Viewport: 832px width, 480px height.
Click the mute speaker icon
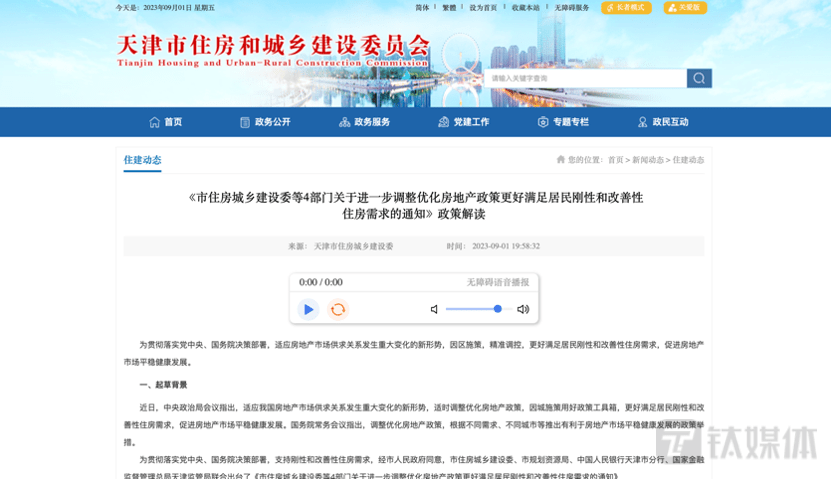(434, 309)
